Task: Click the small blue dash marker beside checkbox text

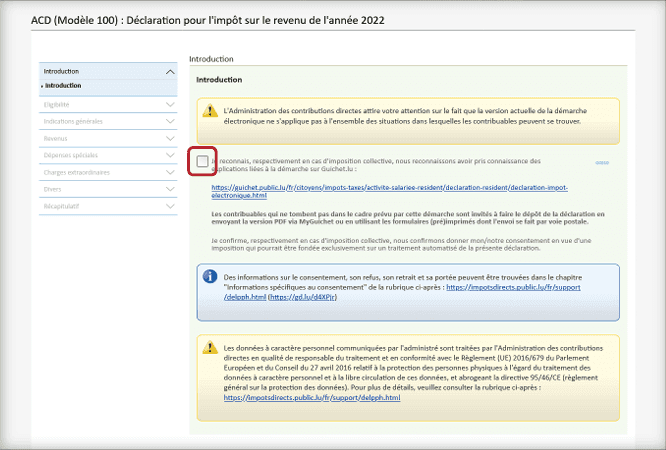Action: point(601,160)
